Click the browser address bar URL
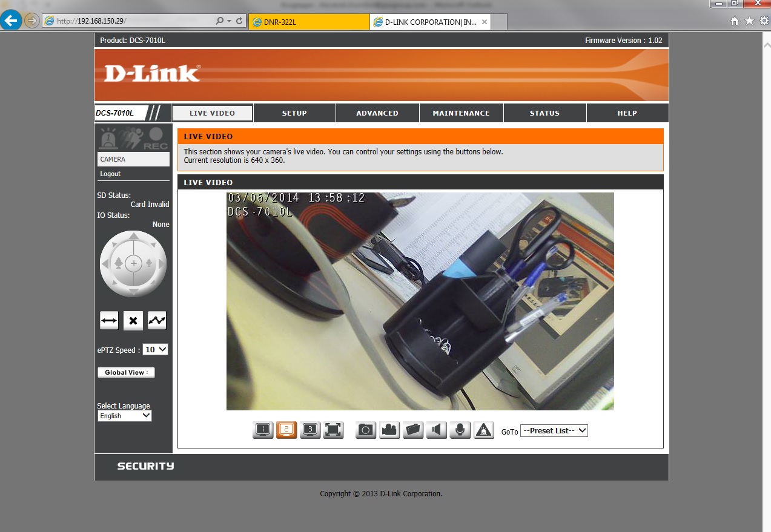 127,21
